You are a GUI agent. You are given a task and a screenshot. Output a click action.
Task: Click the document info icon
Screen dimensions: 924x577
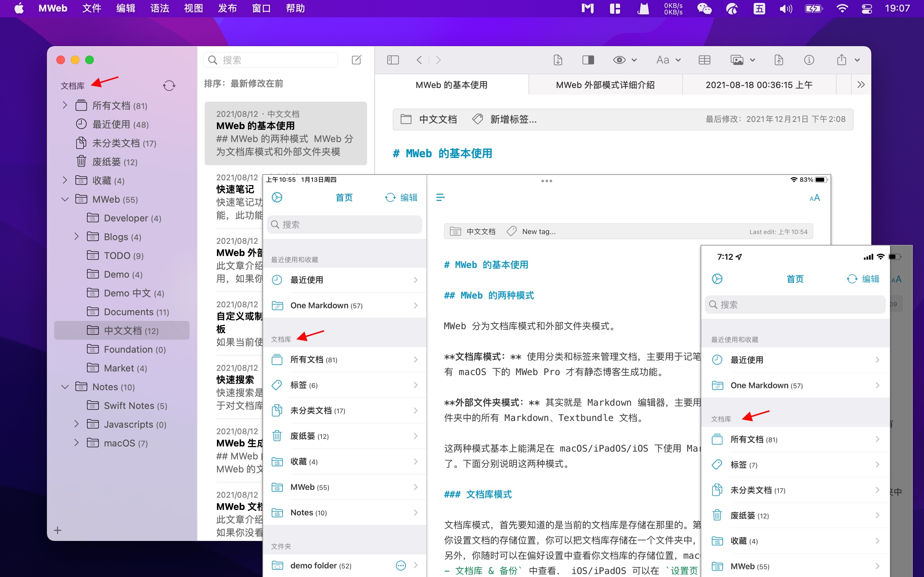click(x=809, y=60)
